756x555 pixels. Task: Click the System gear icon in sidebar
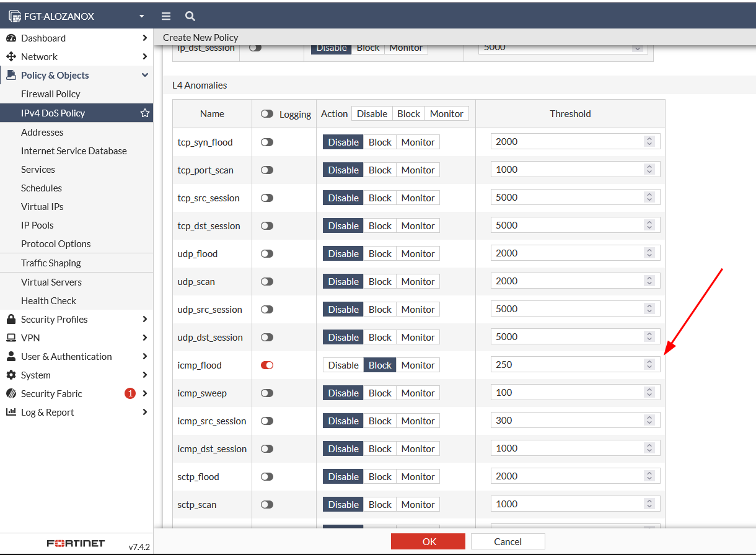click(x=11, y=375)
